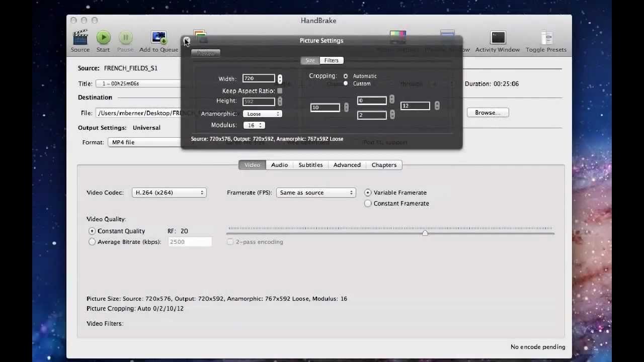Select Average Bitrate (kbps) radio button
The width and height of the screenshot is (644, 362).
click(x=92, y=242)
